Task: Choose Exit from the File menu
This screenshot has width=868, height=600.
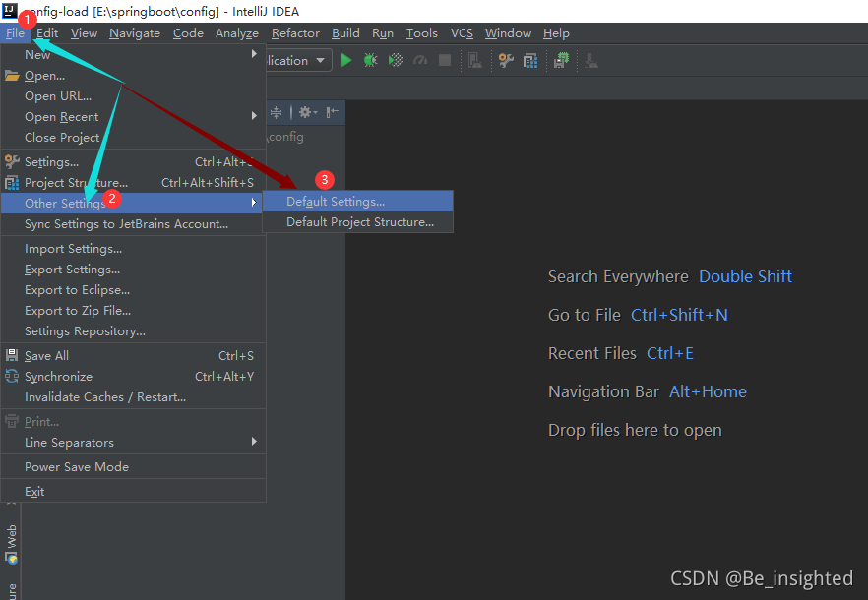Action: click(x=134, y=491)
